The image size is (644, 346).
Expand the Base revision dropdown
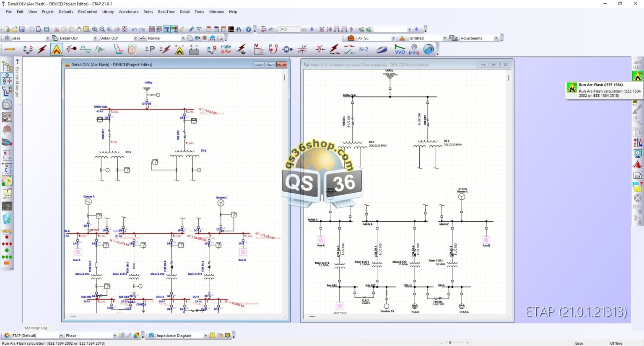click(47, 38)
